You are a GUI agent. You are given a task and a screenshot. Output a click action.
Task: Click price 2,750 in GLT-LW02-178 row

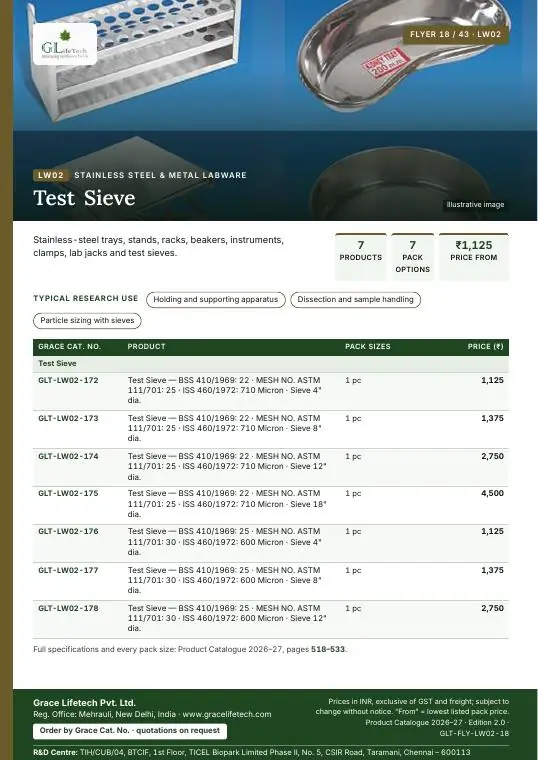tap(492, 608)
